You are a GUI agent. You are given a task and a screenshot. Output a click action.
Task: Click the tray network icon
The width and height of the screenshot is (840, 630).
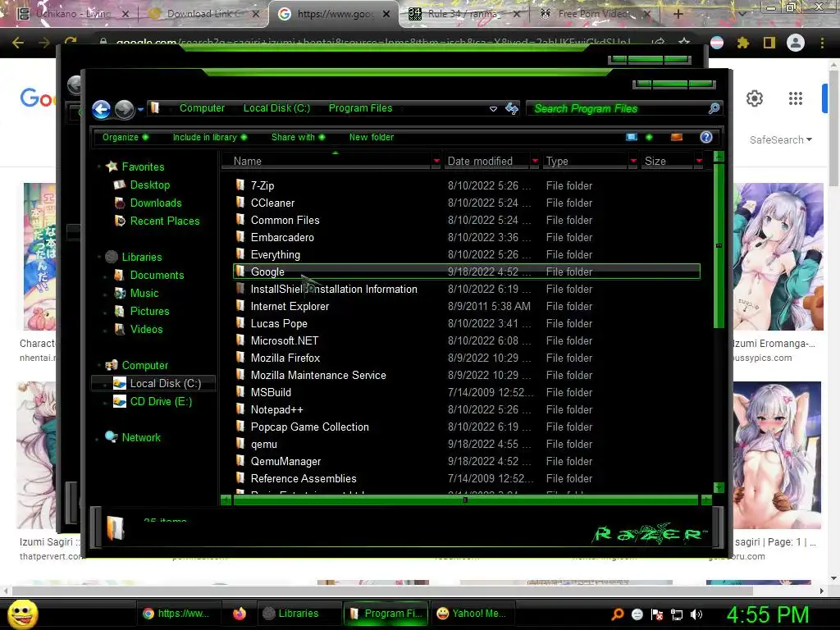[677, 614]
